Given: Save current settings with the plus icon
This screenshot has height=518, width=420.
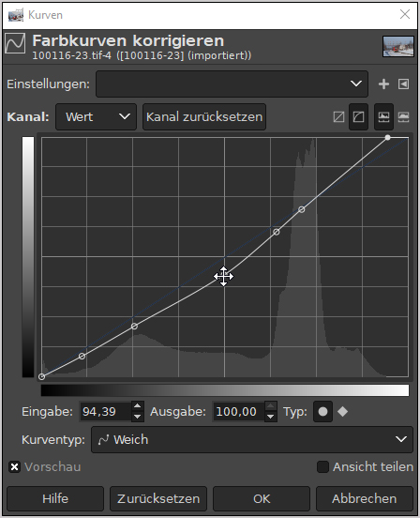Looking at the screenshot, I should [x=383, y=84].
